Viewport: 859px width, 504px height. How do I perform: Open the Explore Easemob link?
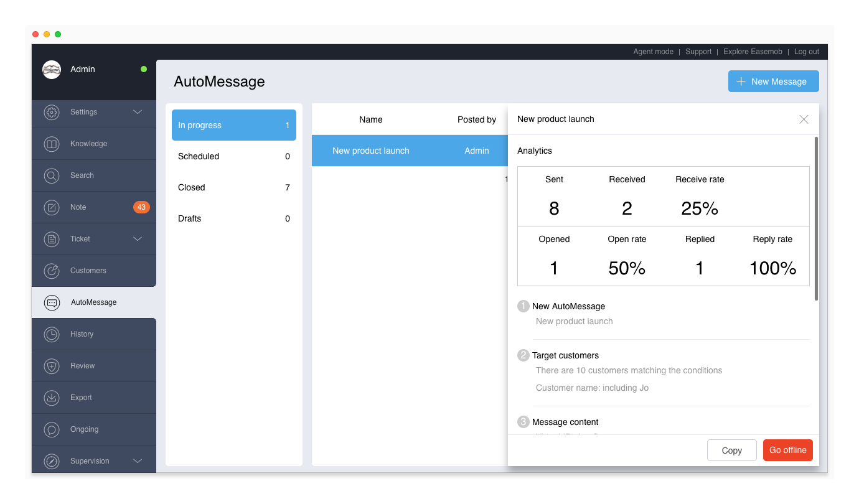click(x=753, y=52)
